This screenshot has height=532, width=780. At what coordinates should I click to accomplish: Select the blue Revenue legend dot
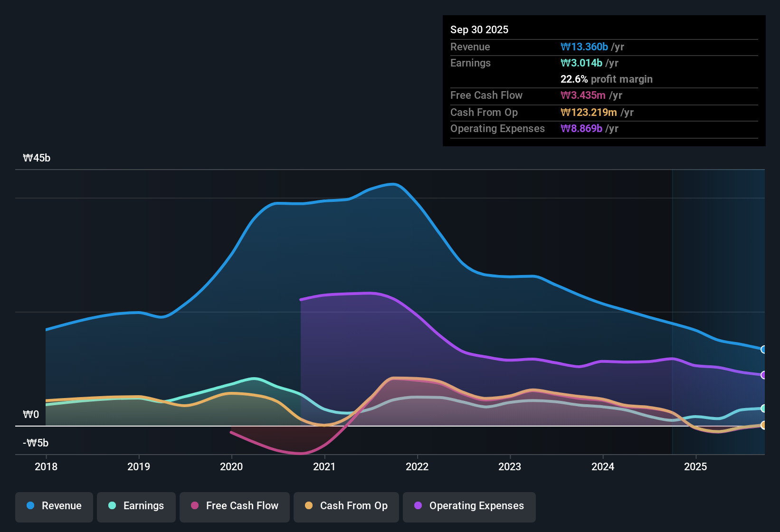(30, 506)
